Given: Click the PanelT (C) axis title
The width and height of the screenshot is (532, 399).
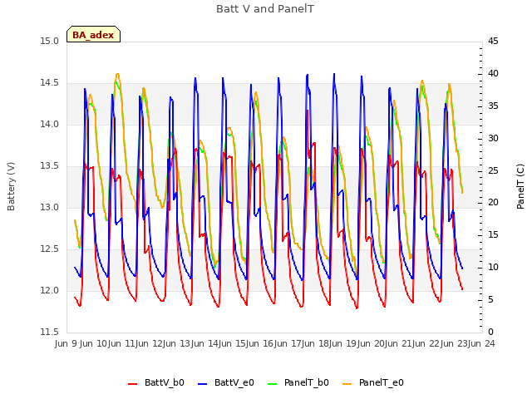Looking at the screenshot, I should (520, 186).
